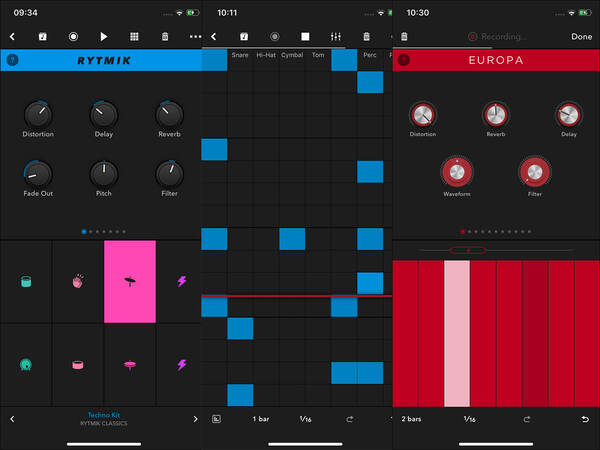Image resolution: width=600 pixels, height=450 pixels.
Task: Tap Done to finish recording
Action: (x=582, y=36)
